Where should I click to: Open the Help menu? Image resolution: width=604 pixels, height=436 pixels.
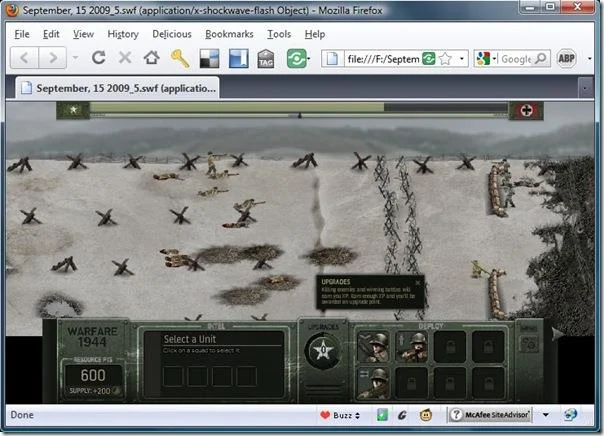pos(315,34)
